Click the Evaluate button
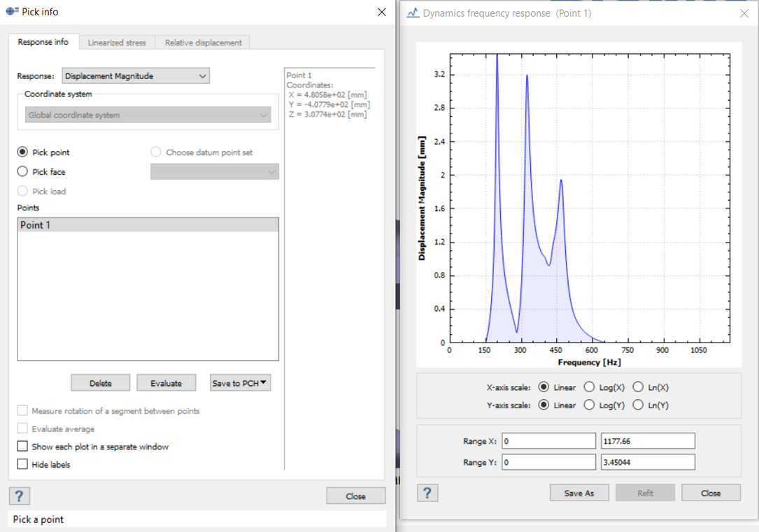Screen dimensions: 759x532 pos(166,382)
